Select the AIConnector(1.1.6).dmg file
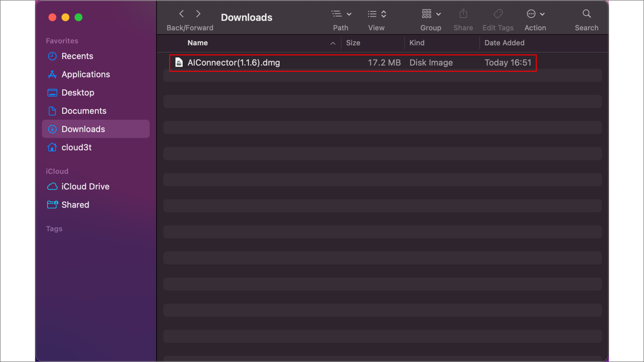Image resolution: width=644 pixels, height=362 pixels. pos(233,63)
